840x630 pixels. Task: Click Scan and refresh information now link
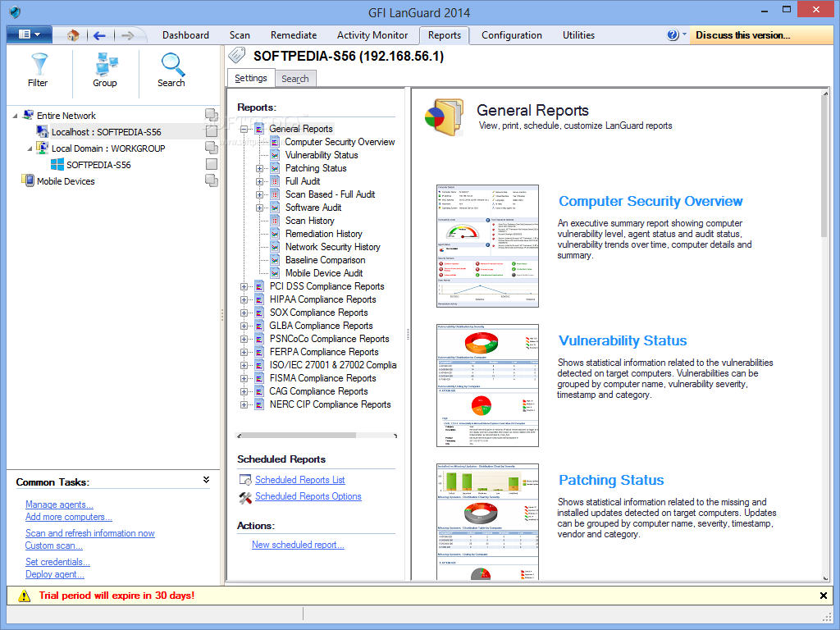click(x=90, y=533)
